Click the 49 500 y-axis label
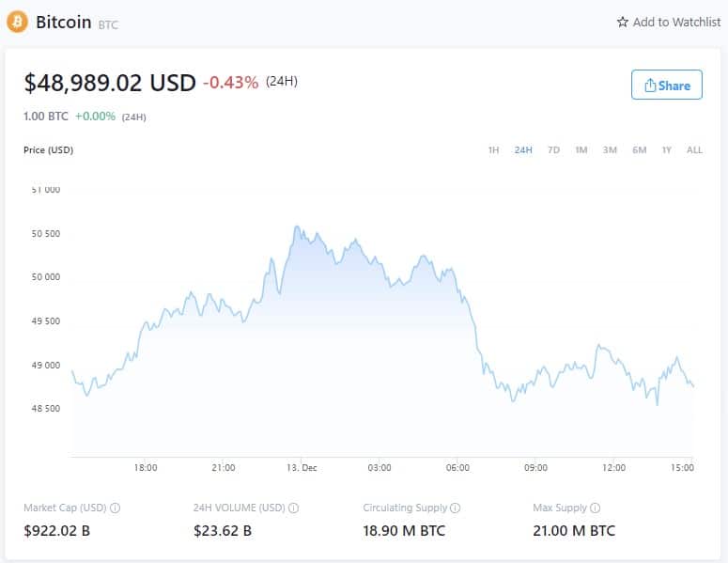 pyautogui.click(x=46, y=321)
